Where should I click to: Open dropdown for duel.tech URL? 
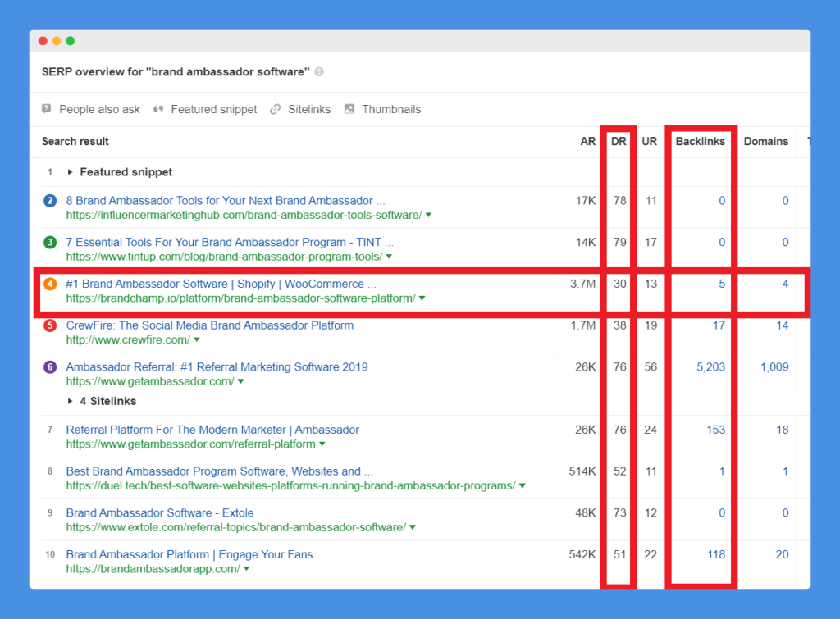coord(523,485)
